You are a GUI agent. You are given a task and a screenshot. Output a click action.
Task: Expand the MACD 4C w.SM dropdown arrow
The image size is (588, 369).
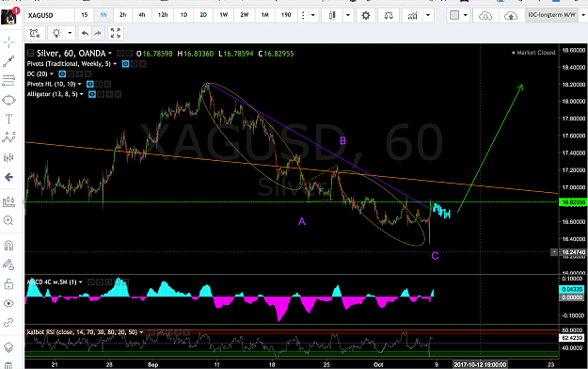81,281
